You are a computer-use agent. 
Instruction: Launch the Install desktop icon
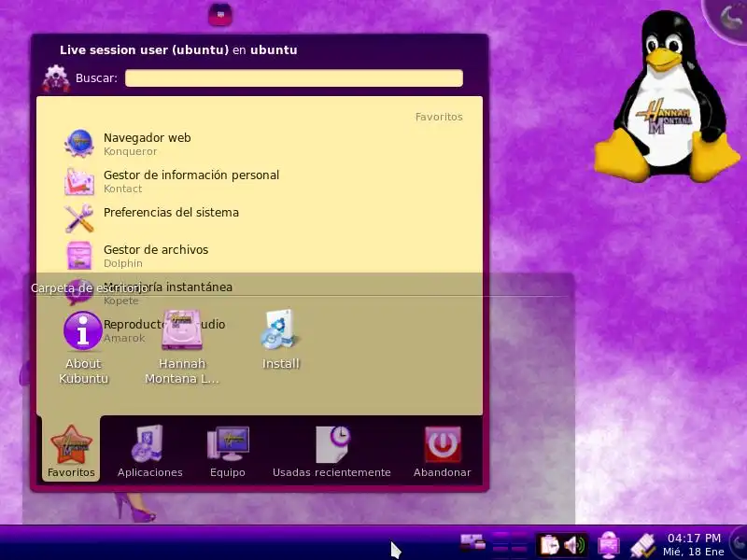tap(281, 340)
